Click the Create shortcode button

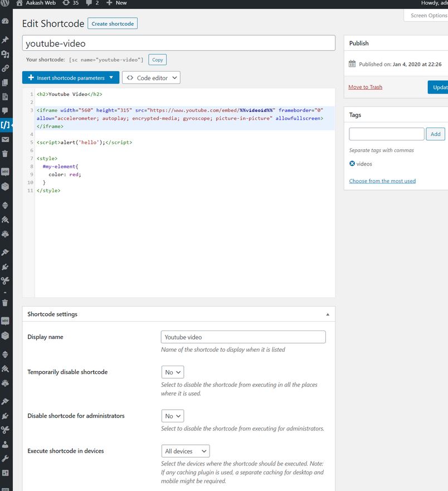(x=113, y=23)
